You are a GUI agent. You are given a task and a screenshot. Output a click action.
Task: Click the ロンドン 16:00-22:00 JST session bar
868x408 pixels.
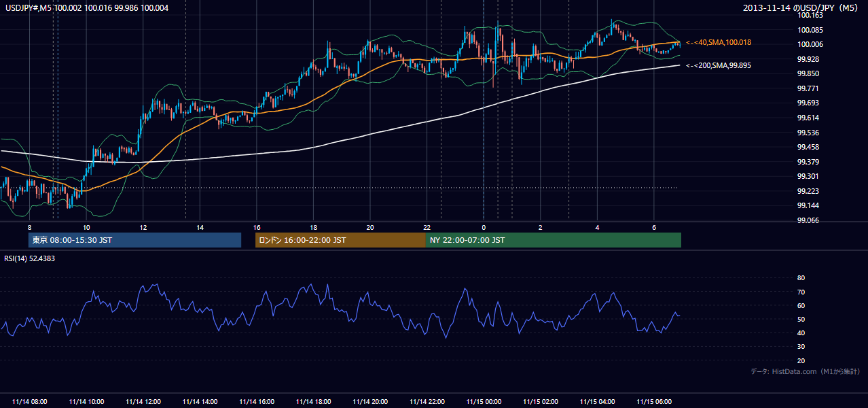point(340,240)
